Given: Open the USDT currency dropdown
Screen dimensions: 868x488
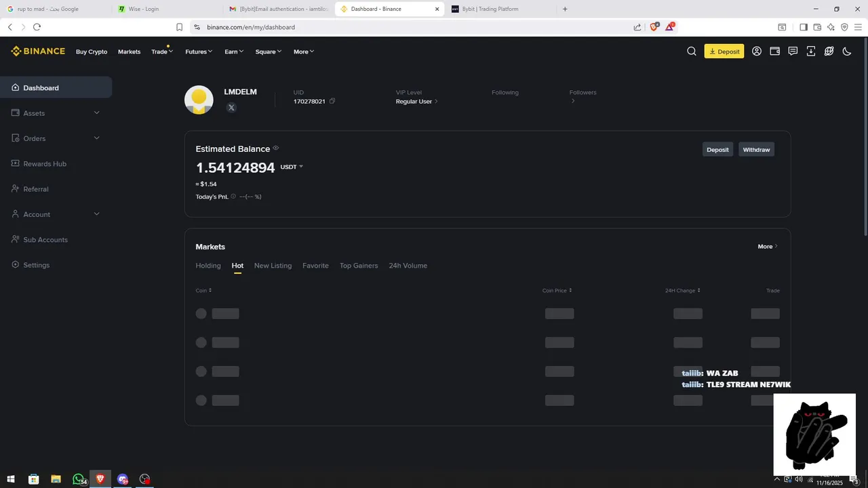Looking at the screenshot, I should (292, 167).
